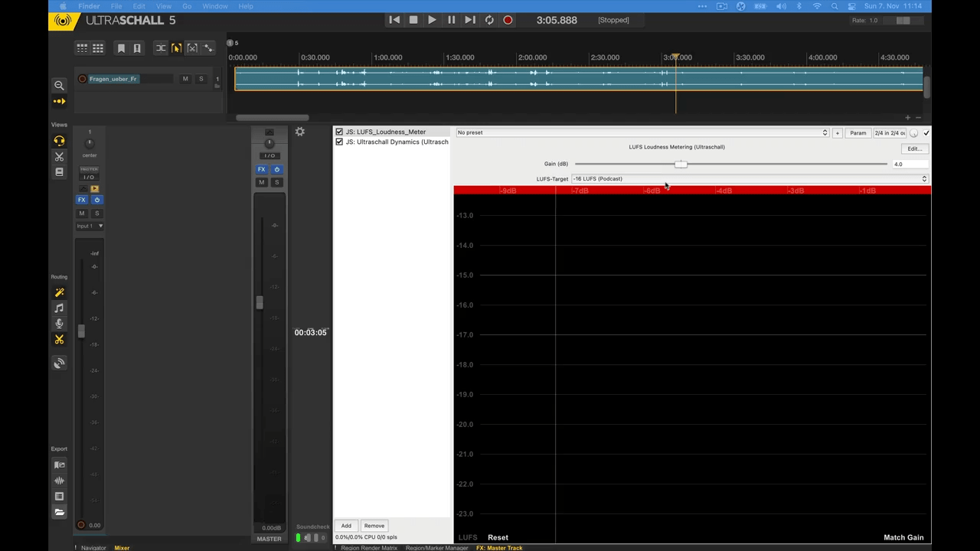Viewport: 980px width, 551px height.
Task: Insert an edit marker with exclamation bookmark icon
Action: coord(137,48)
